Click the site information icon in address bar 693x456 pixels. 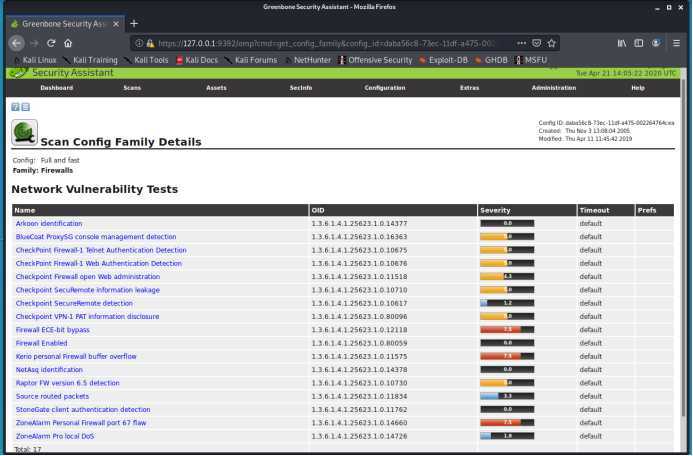tap(139, 43)
